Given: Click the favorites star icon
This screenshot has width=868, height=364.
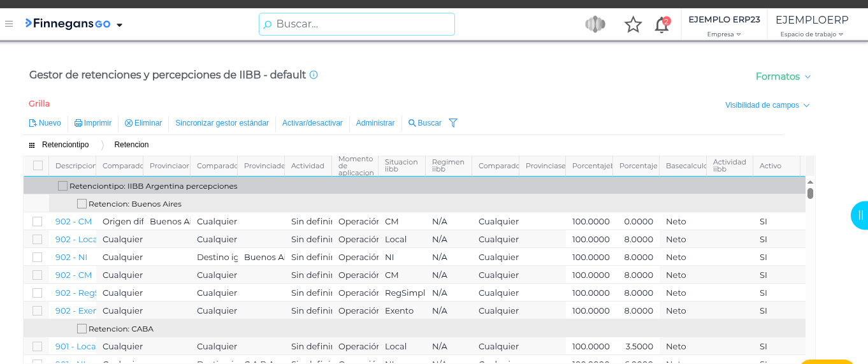Looking at the screenshot, I should (x=633, y=25).
